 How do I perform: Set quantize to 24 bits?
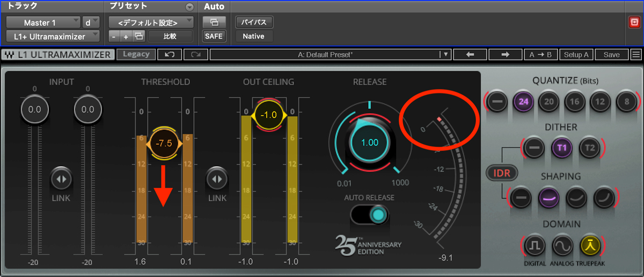523,101
